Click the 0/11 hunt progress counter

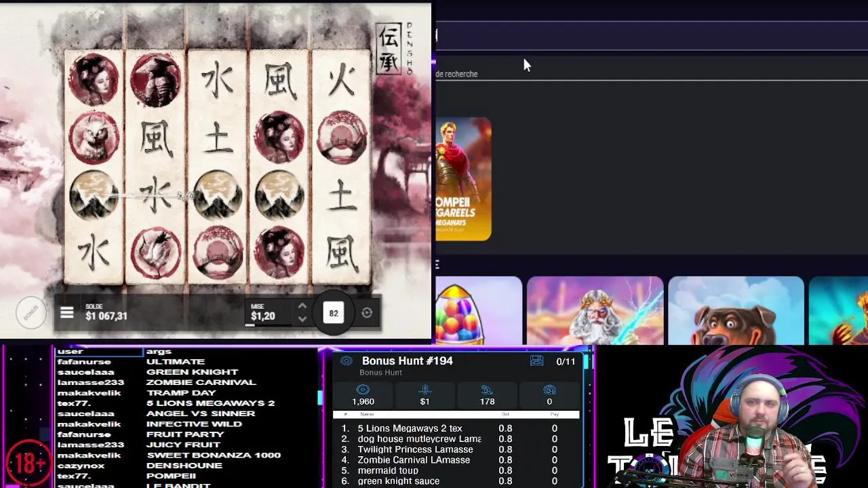[x=566, y=362]
